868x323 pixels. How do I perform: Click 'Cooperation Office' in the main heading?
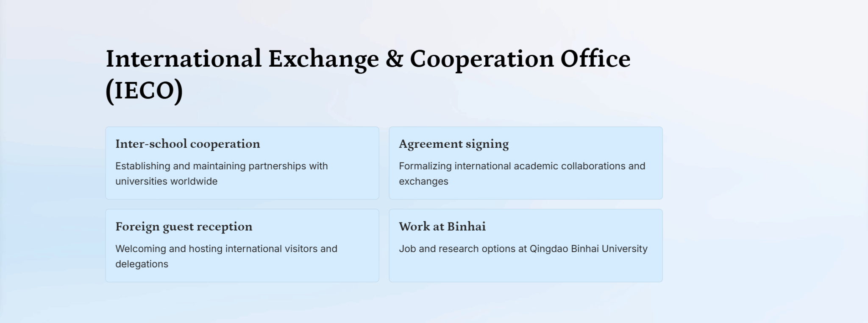click(520, 59)
